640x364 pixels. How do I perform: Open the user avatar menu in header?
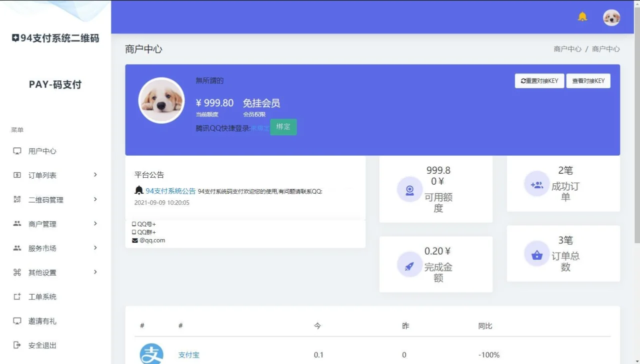pyautogui.click(x=611, y=18)
